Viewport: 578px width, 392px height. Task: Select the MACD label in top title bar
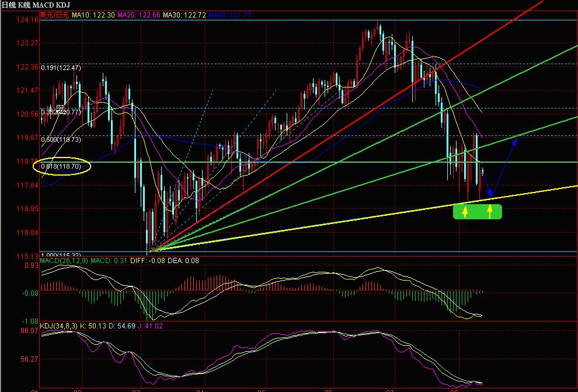click(x=44, y=5)
